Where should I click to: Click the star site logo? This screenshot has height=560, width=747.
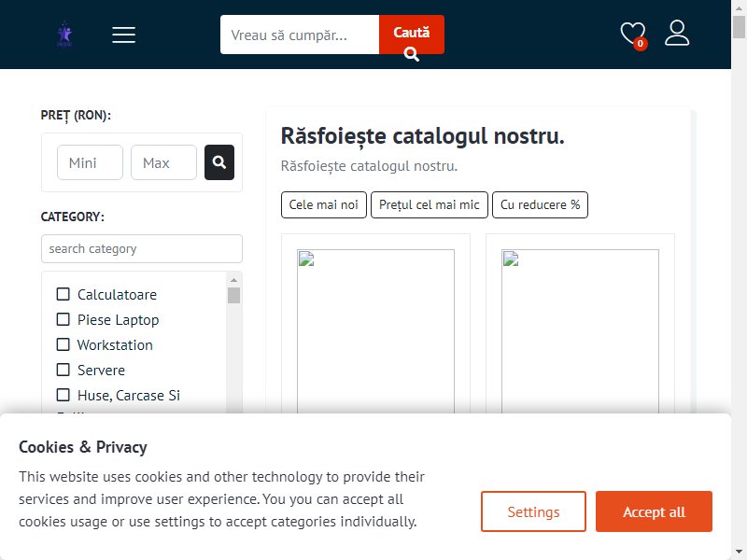64,35
